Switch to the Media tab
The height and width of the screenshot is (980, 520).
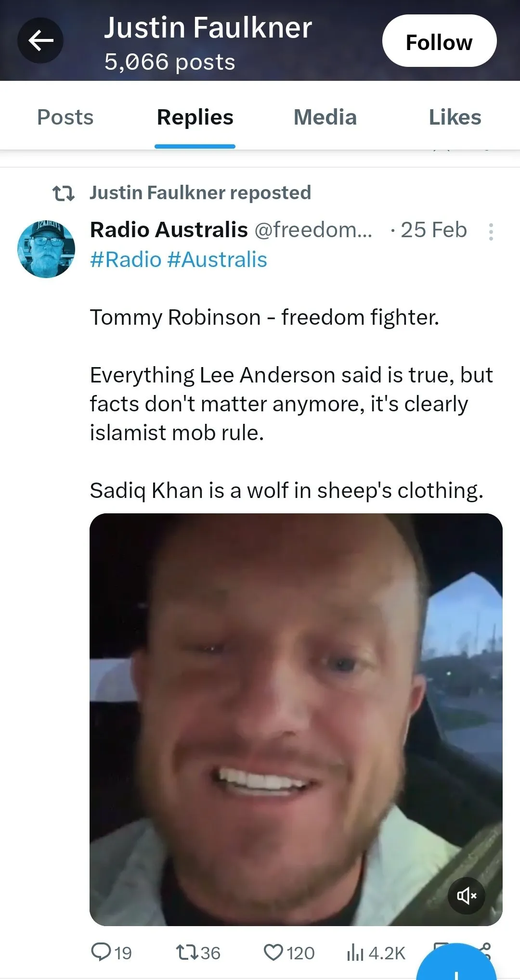click(325, 117)
